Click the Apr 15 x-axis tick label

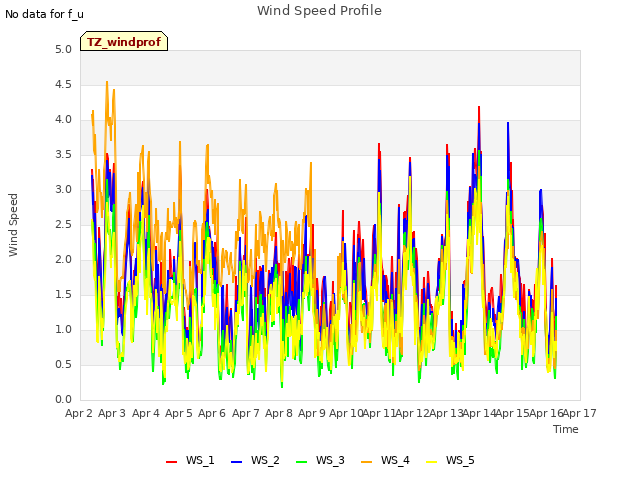pos(512,413)
